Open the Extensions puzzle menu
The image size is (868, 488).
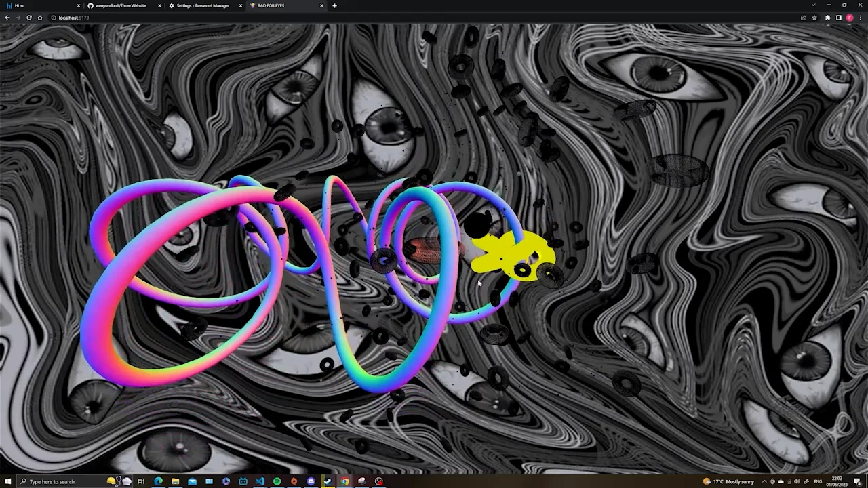827,18
